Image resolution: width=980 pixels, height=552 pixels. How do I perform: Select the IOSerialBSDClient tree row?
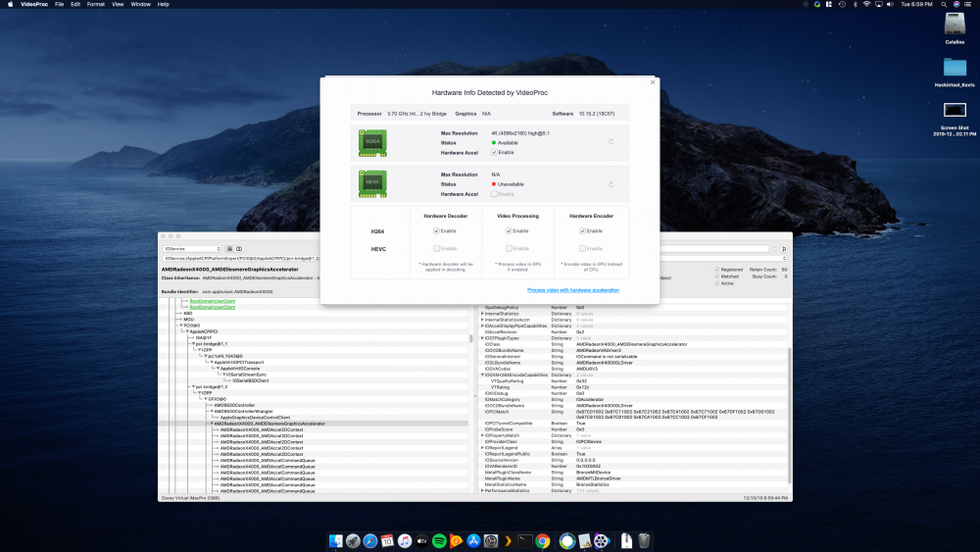(250, 380)
